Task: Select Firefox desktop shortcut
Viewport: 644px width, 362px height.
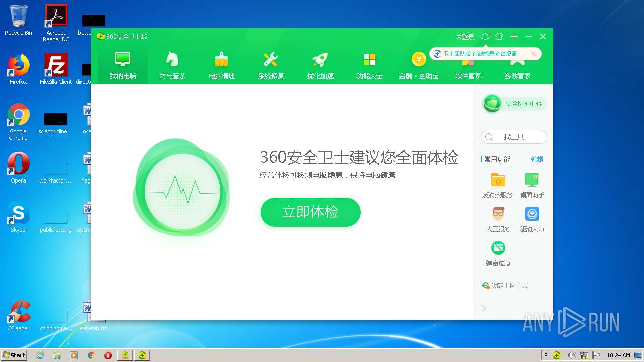Action: click(x=18, y=69)
